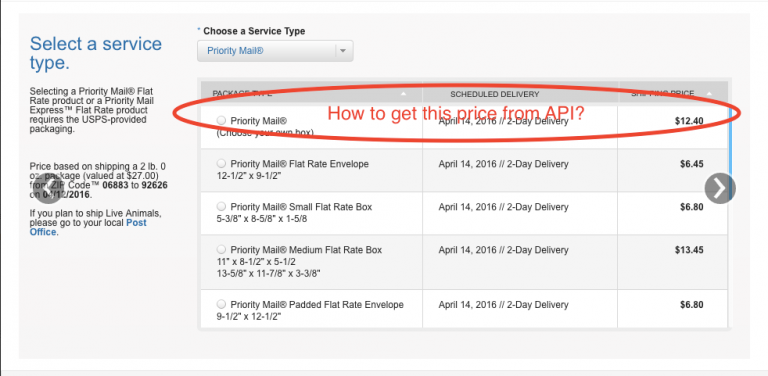Viewport: 768px width, 376px height.
Task: Select Priority Mail Flat Rate Envelope radio
Action: pos(221,164)
